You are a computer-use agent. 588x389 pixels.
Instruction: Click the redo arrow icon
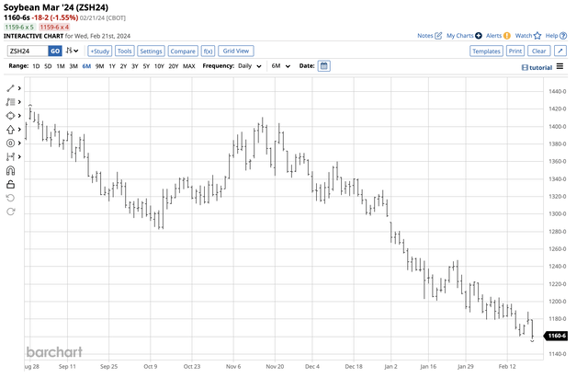pos(10,212)
